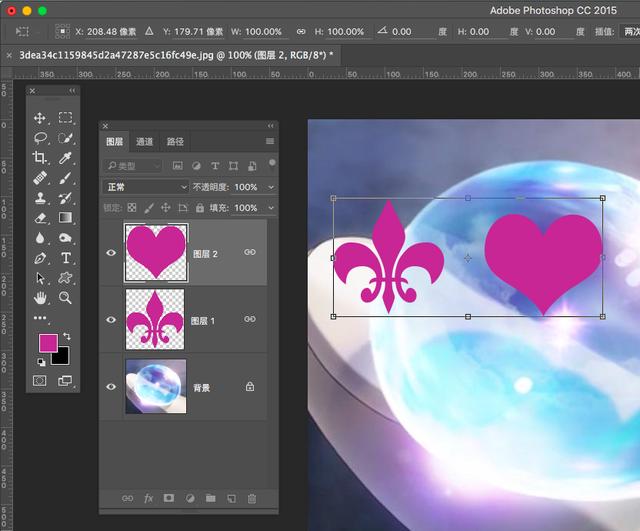This screenshot has width=640, height=531.
Task: Hide 图层 1 with its eye icon
Action: 111,320
